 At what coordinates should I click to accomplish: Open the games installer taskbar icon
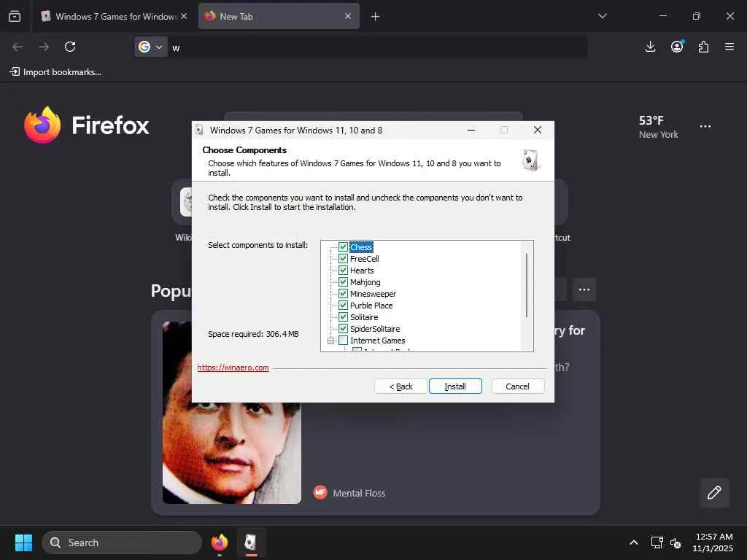[251, 542]
